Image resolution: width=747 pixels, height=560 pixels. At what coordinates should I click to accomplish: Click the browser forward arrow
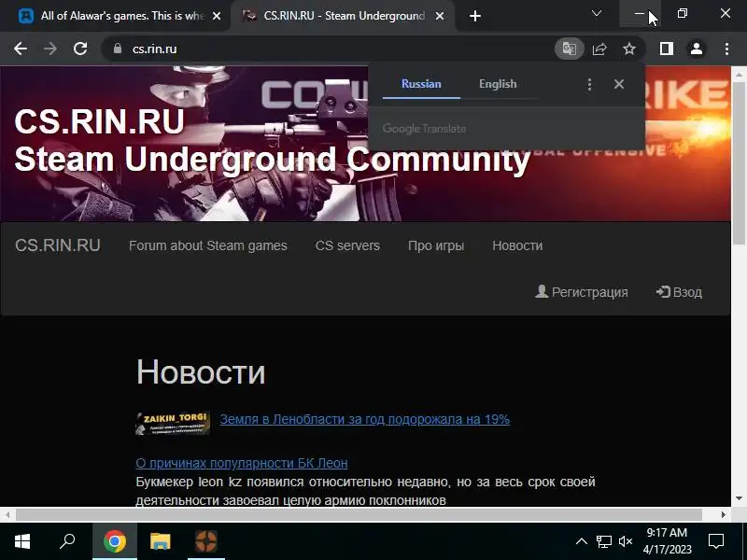[x=50, y=49]
